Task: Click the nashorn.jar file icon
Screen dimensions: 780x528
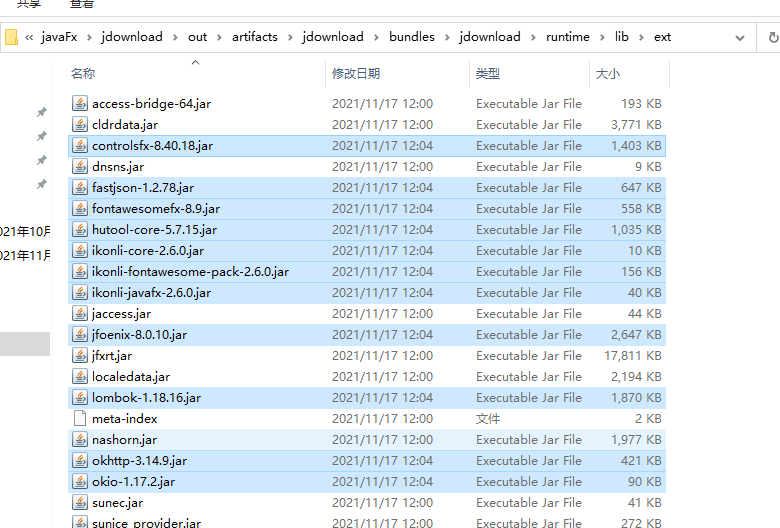Action: coord(80,439)
